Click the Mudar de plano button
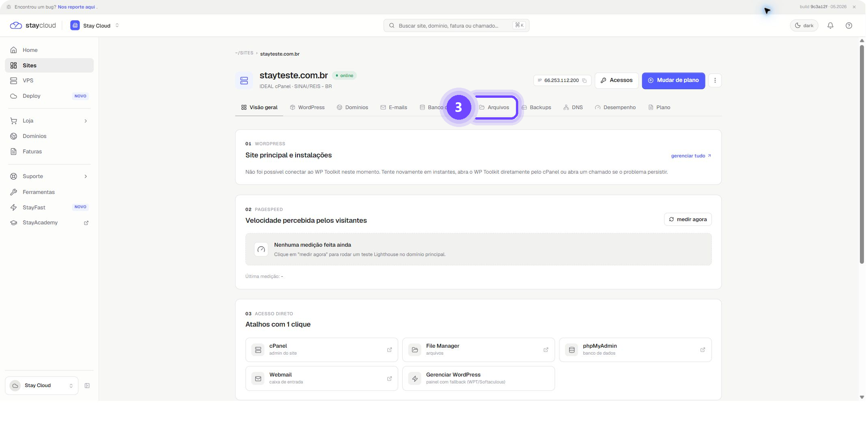 [673, 80]
